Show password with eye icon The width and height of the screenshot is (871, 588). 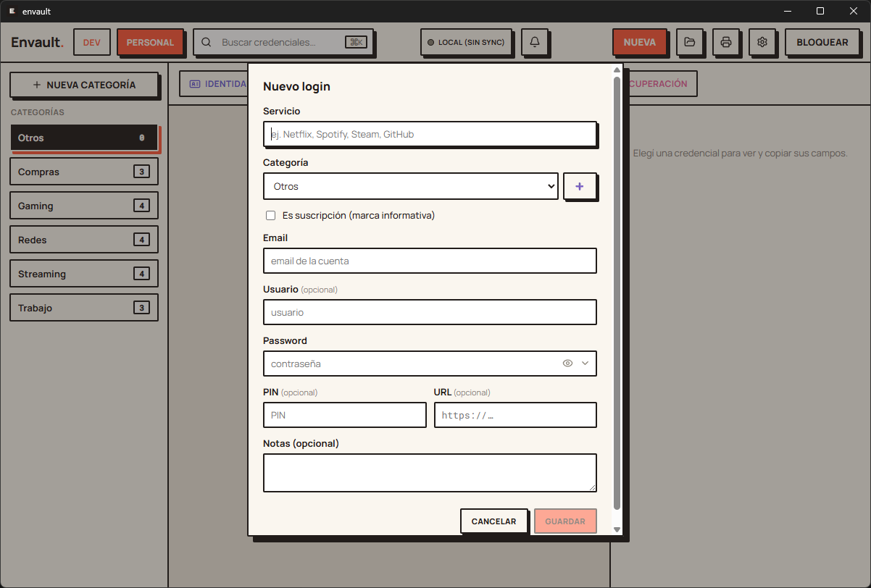[x=567, y=364]
